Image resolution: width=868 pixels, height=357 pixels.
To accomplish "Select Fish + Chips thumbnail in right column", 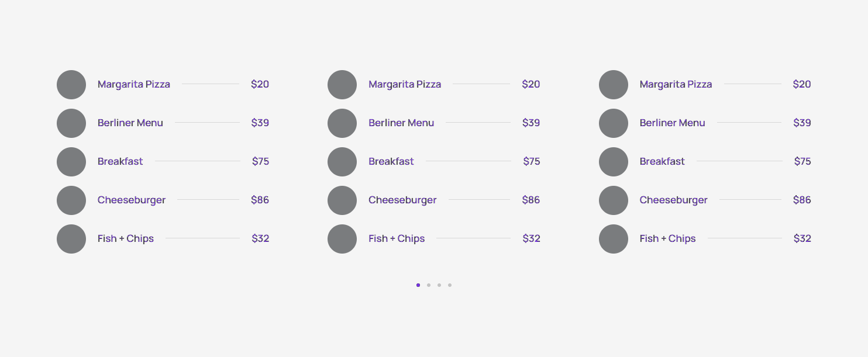I will (x=614, y=239).
